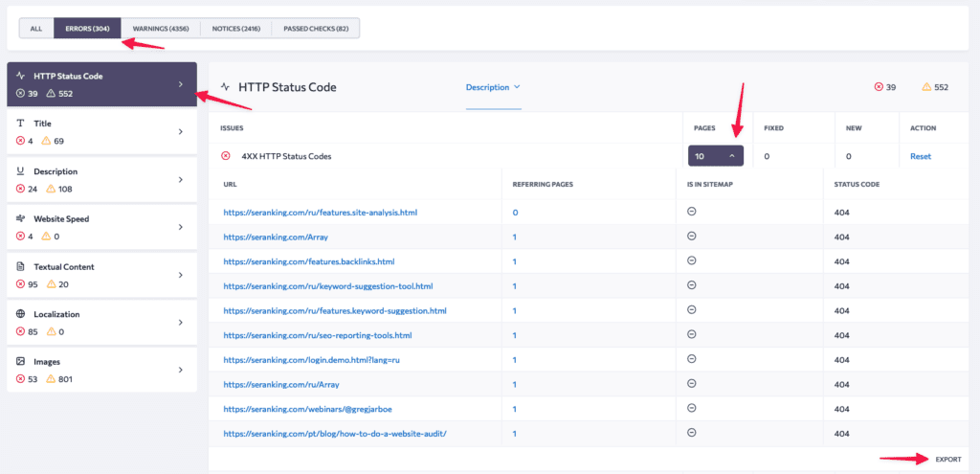Click sitemap status icon for seranking.com/Array row
Viewport: 980px width, 474px height.
pyautogui.click(x=691, y=236)
